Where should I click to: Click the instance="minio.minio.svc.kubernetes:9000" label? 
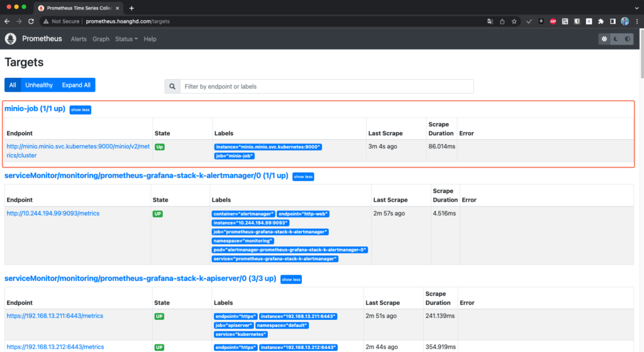(x=268, y=147)
